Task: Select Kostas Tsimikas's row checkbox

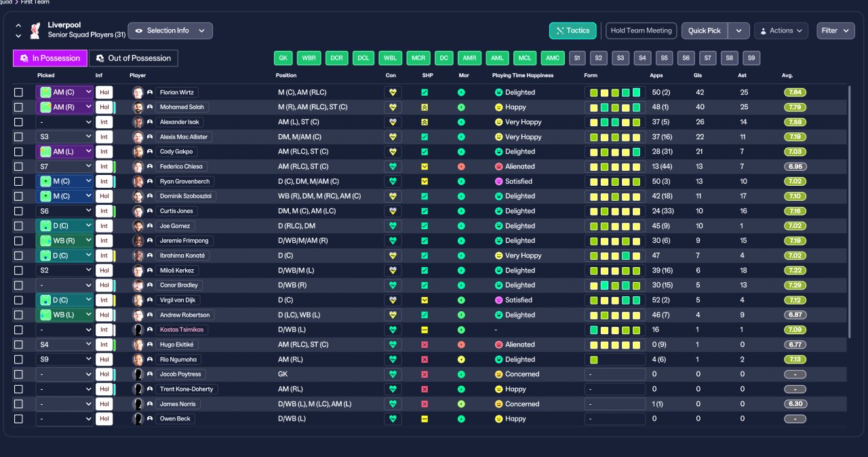Action: point(18,330)
